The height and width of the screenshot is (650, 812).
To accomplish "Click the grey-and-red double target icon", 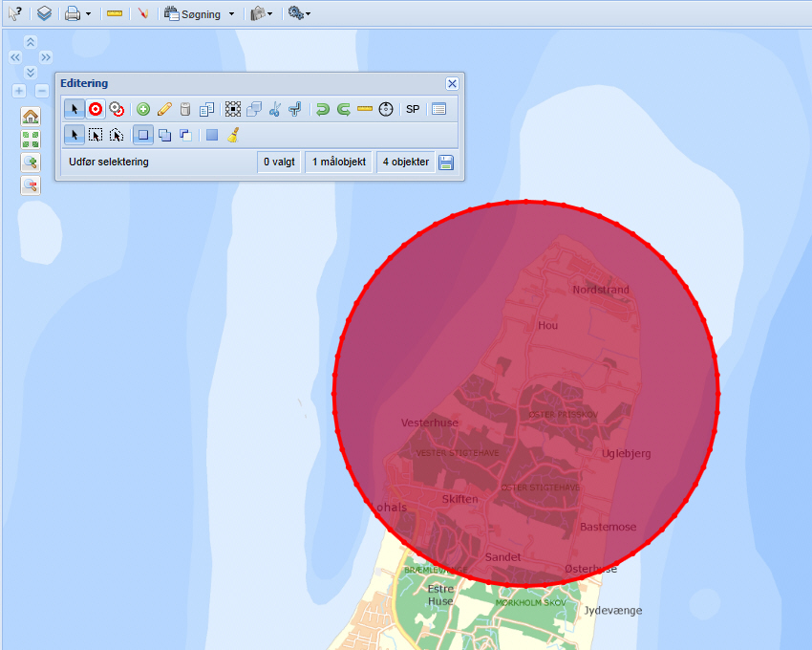I will click(x=118, y=109).
